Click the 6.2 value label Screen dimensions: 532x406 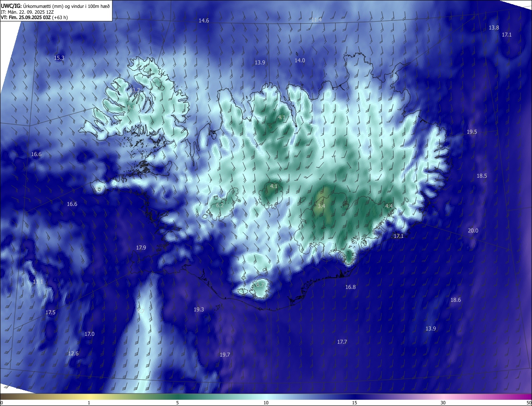tap(220, 205)
